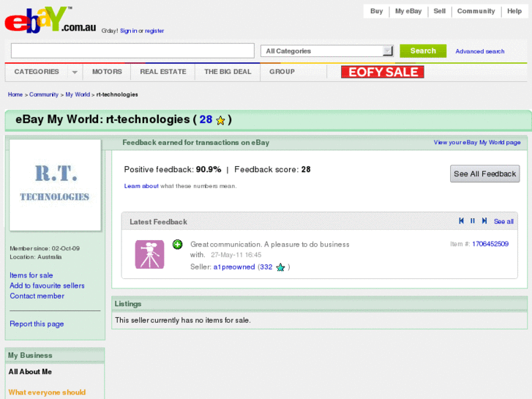Open View your eBay My World page
Screen dimensions: 532x399
coord(477,142)
